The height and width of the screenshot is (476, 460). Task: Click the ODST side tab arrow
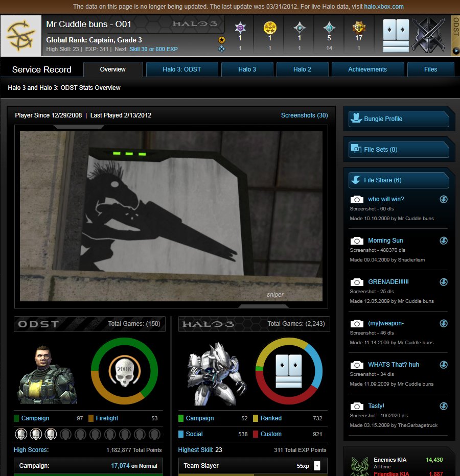click(x=456, y=51)
